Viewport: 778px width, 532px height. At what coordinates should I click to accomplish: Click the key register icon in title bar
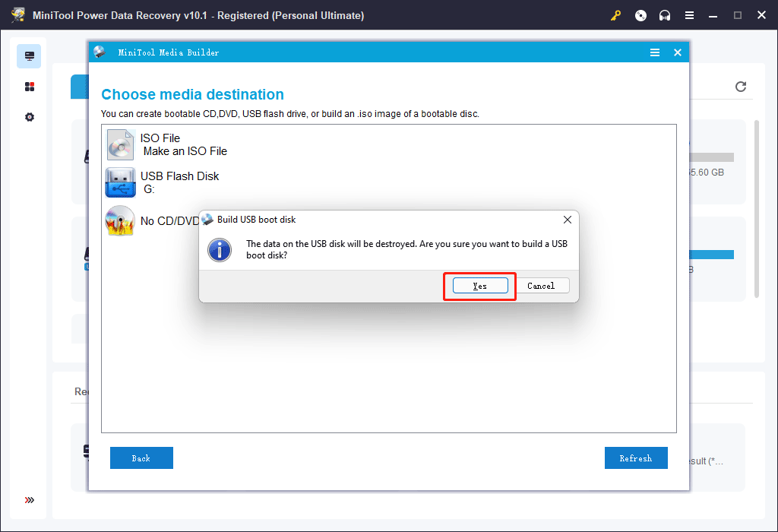(x=615, y=15)
